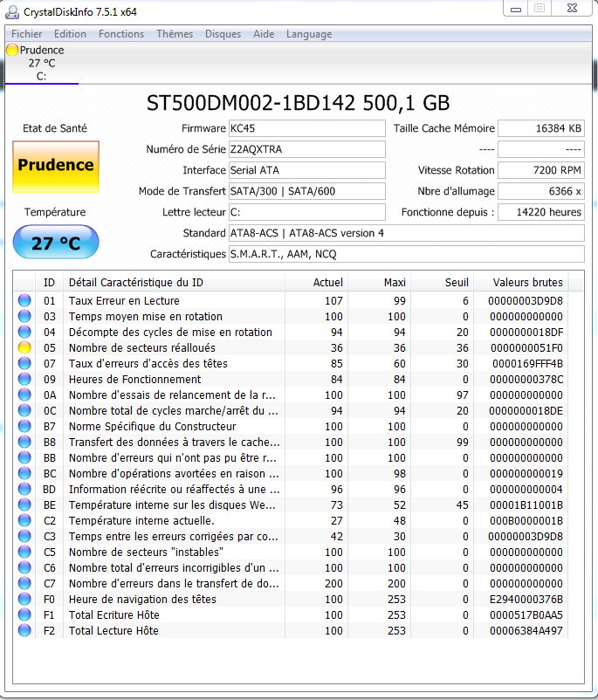Click the cache size field 16384 KB
Viewport: 598px width, 700px height.
click(541, 128)
